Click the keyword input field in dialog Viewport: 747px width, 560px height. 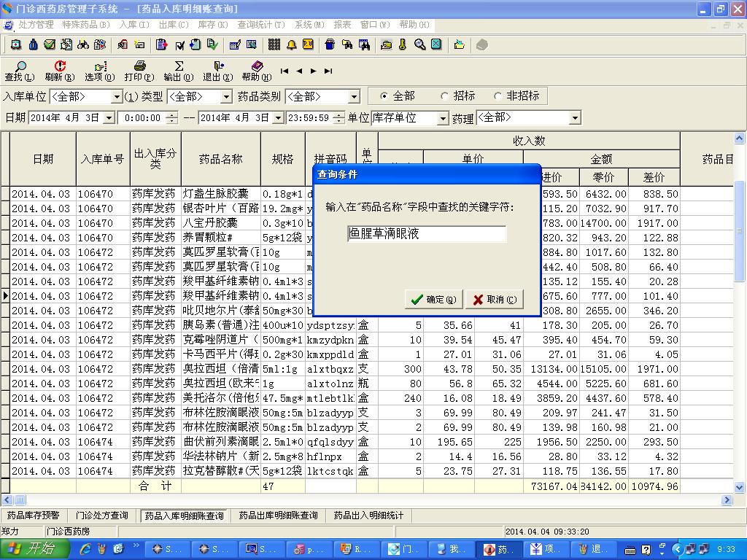(426, 234)
